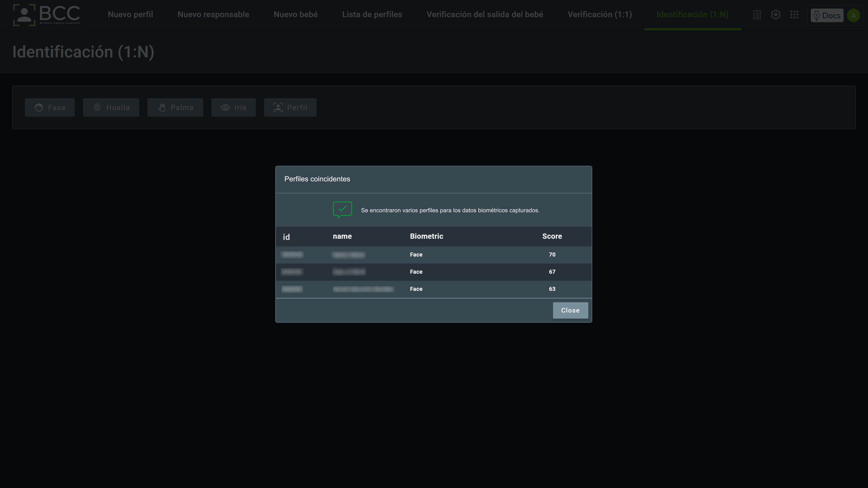Open the Nuevo bebé tab

click(295, 14)
